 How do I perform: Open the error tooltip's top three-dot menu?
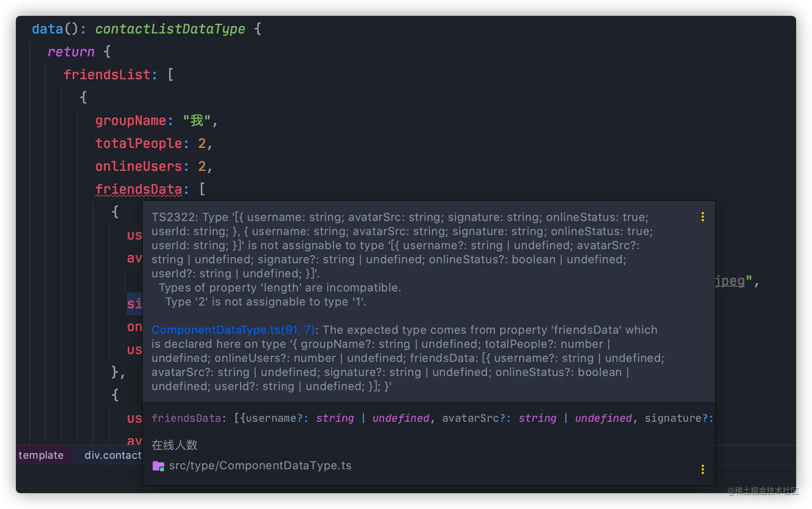pos(702,217)
